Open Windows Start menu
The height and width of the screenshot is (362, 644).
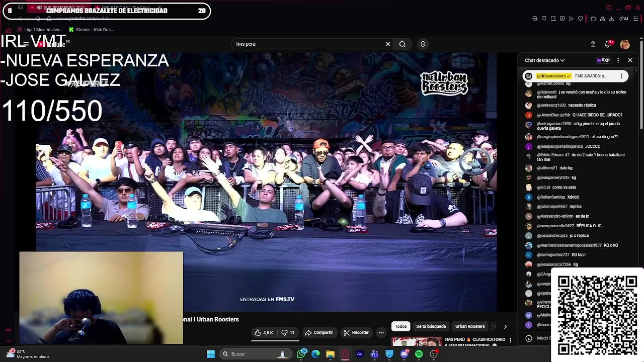point(211,354)
